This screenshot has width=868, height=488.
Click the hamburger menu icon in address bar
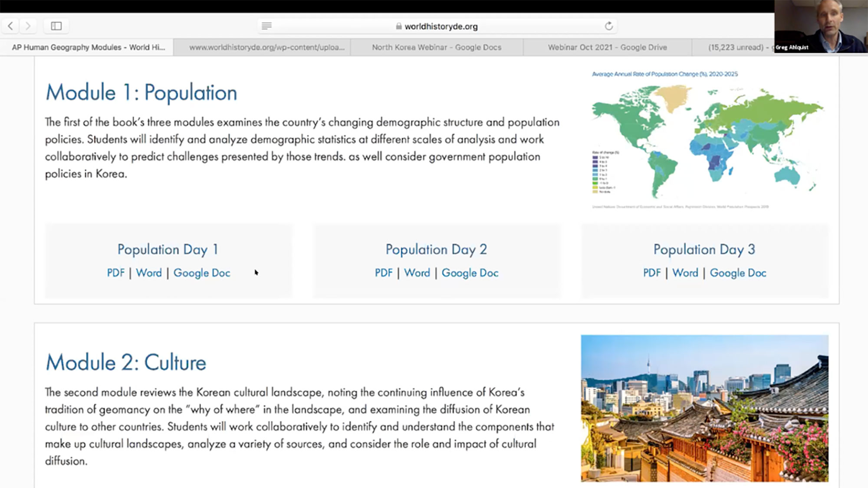point(266,26)
